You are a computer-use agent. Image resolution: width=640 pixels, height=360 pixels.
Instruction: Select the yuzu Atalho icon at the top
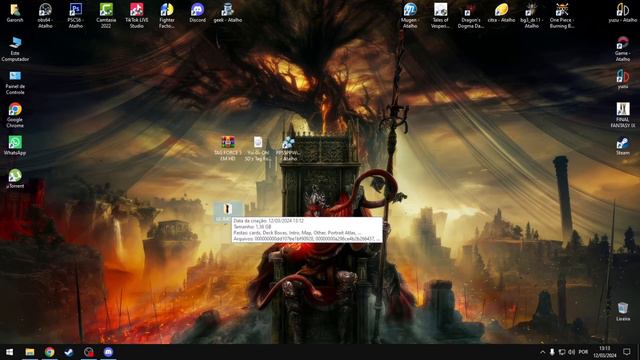pyautogui.click(x=623, y=13)
